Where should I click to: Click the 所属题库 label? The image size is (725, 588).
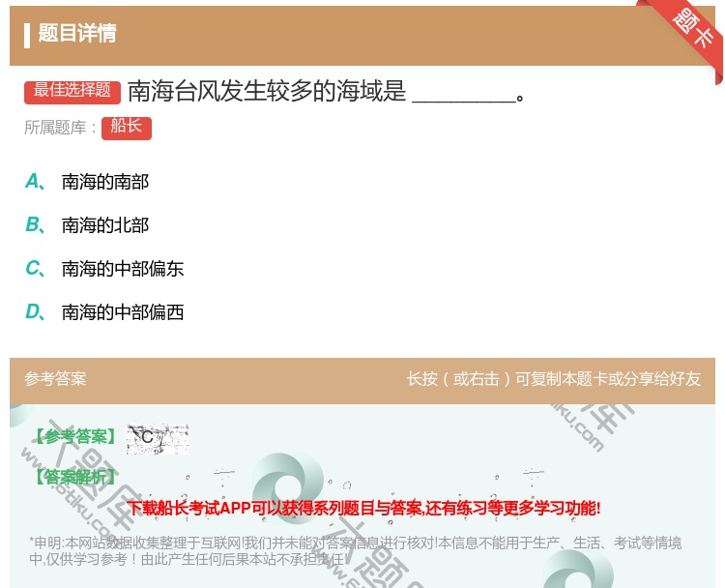(x=60, y=128)
